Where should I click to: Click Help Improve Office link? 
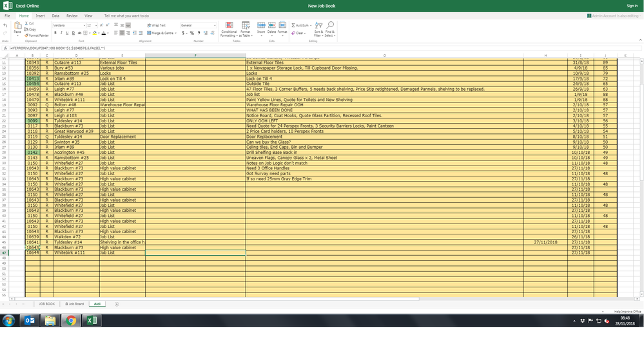click(x=628, y=312)
